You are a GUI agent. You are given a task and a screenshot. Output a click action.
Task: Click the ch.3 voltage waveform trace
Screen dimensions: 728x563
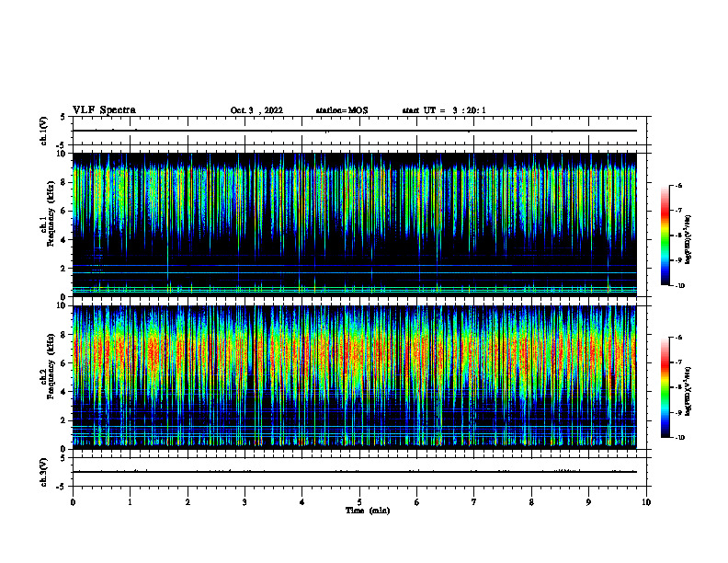pyautogui.click(x=354, y=472)
